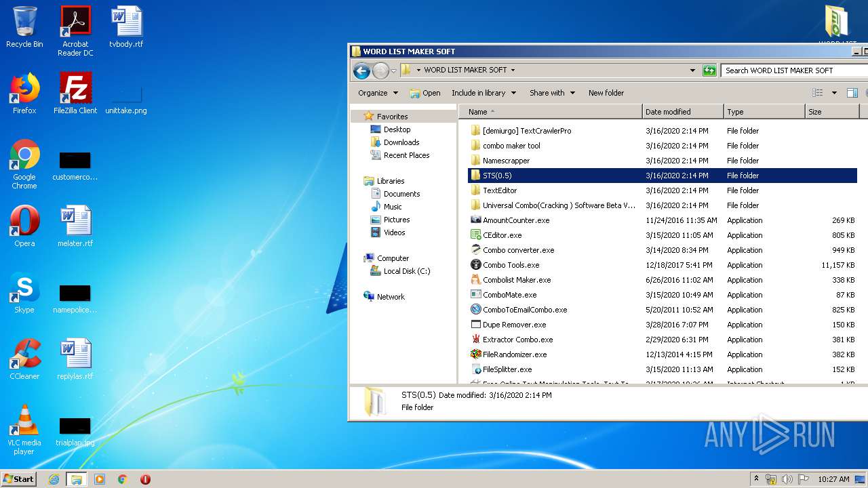The image size is (868, 488).
Task: Click the Open toolbar button
Action: (425, 93)
